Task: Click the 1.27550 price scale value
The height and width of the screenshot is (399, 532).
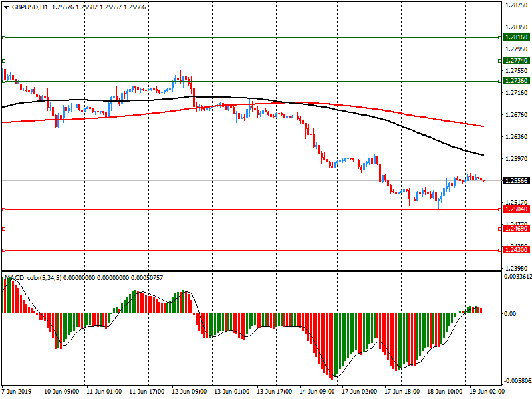Action: pos(517,71)
